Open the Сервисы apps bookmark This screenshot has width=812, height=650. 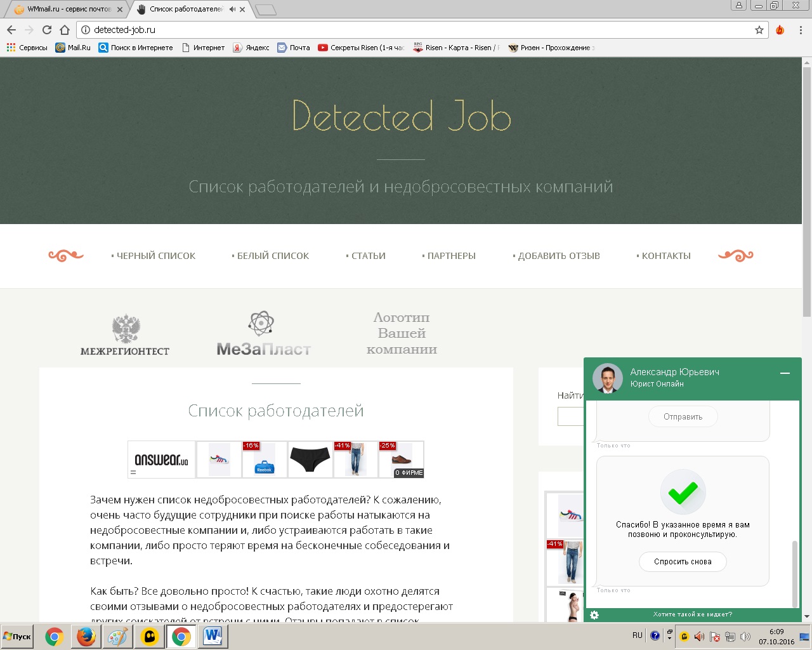pos(27,48)
